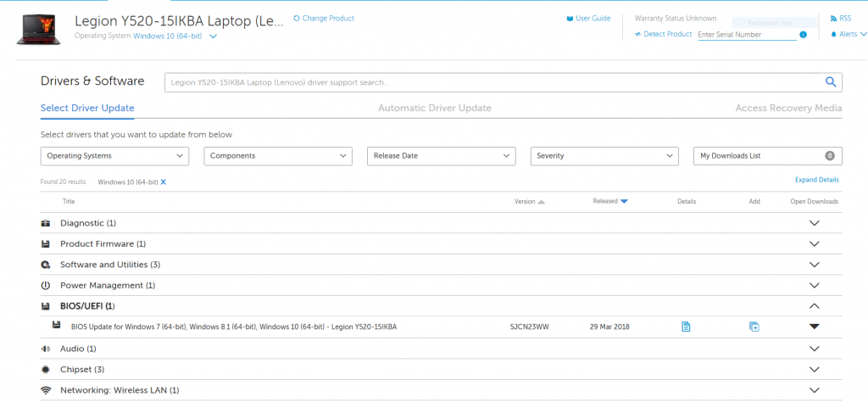Click the Chipset category icon
Screen dimensions: 868x402
[46, 369]
